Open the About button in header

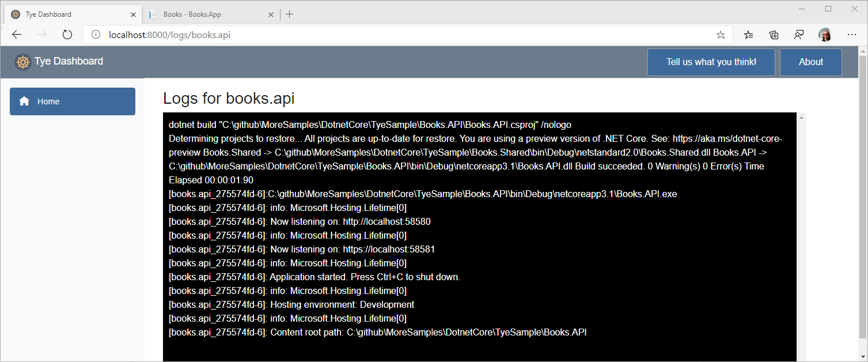click(x=810, y=62)
